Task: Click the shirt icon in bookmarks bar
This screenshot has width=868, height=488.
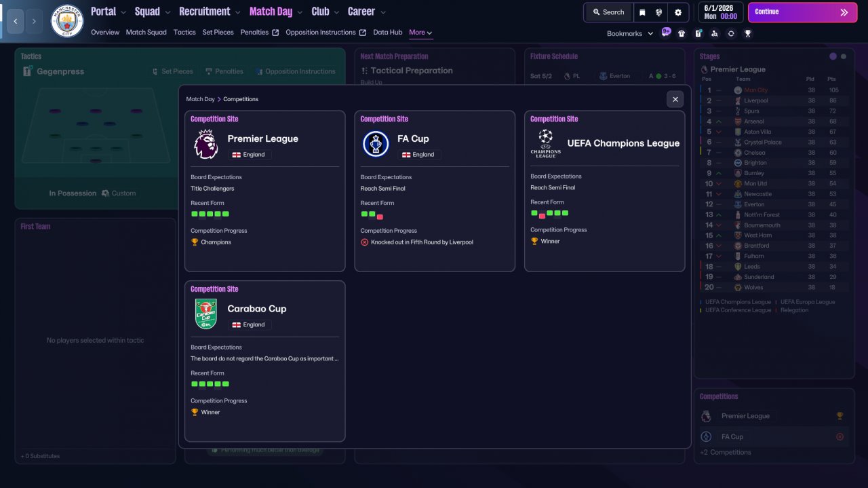Action: coord(682,33)
